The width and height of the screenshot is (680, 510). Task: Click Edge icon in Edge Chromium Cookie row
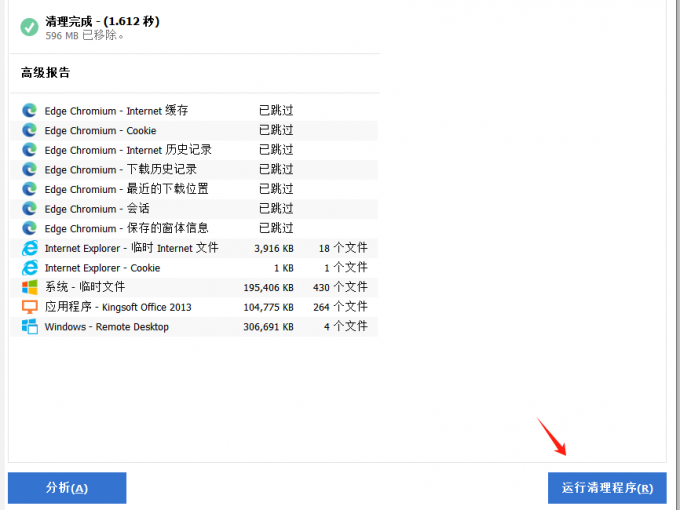coord(29,130)
